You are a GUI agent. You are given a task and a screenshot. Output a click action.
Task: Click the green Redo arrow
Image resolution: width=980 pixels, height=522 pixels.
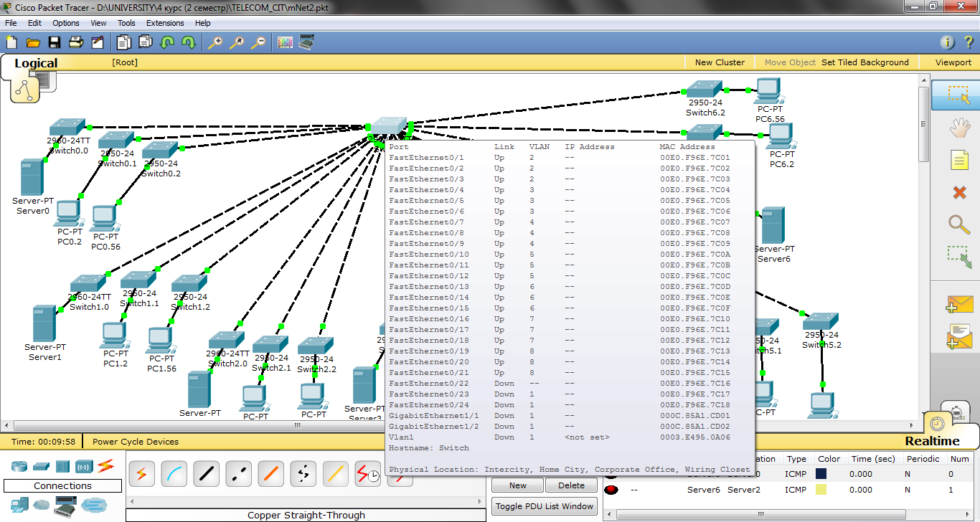tap(189, 42)
